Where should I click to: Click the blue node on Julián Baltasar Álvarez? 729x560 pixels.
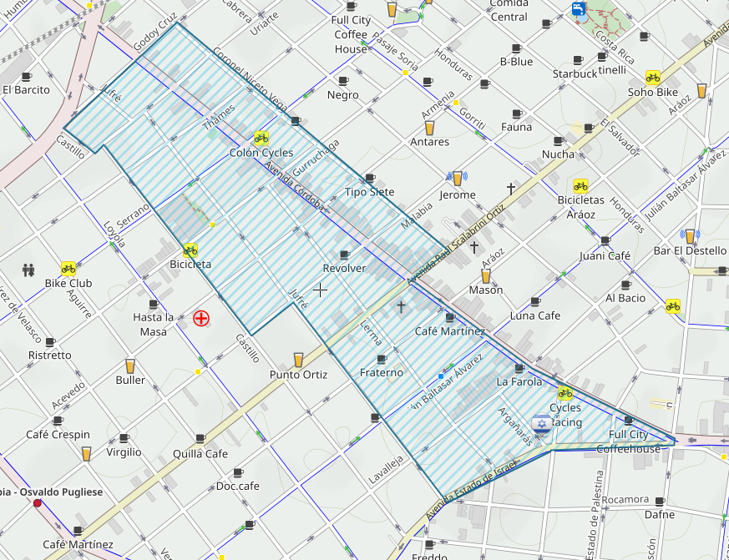441,376
